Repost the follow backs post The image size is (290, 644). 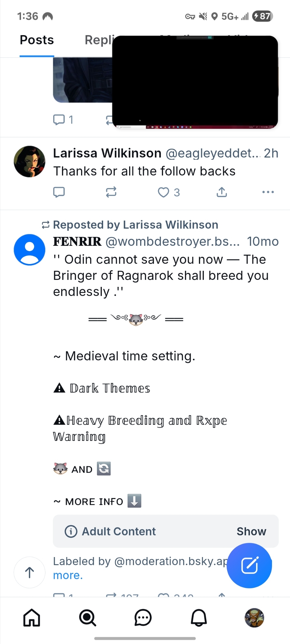click(x=111, y=192)
